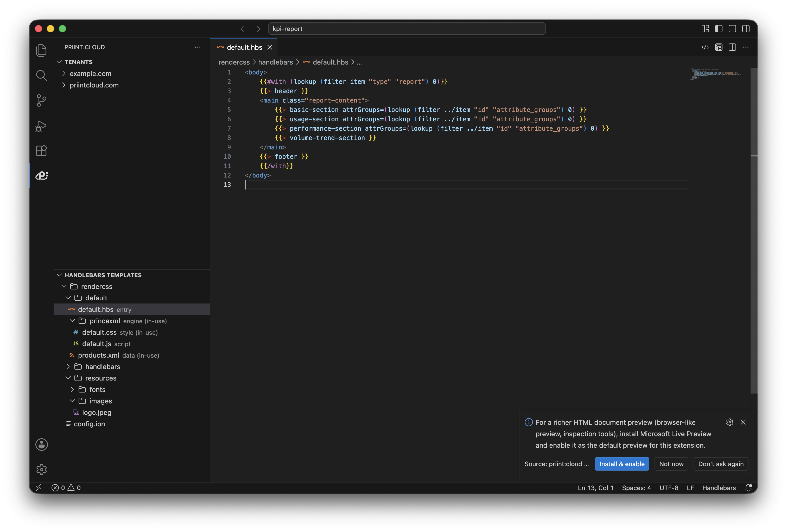The height and width of the screenshot is (532, 787).
Task: Click rendercss in the breadcrumb
Action: (x=234, y=62)
